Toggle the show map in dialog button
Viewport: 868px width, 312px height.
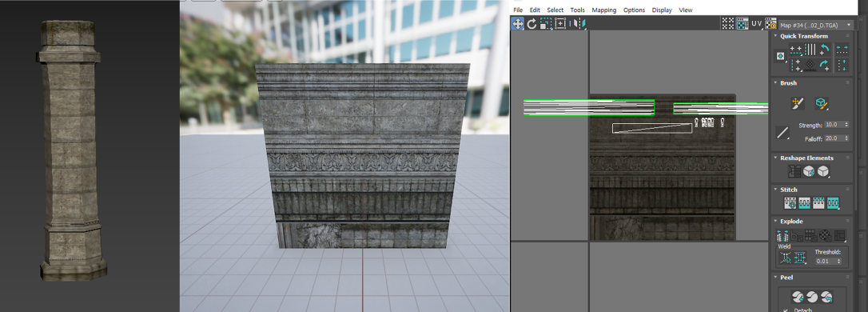743,23
